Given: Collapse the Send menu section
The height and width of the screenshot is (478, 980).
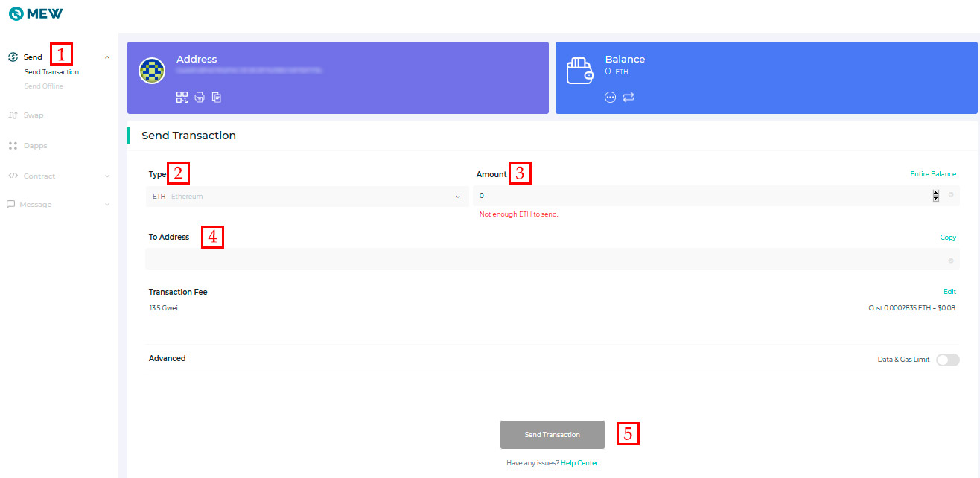Looking at the screenshot, I should point(107,57).
